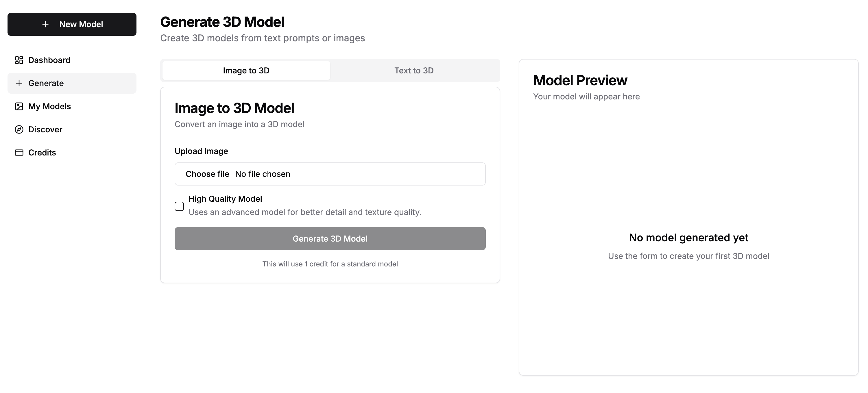
Task: Select the Generate sidebar item
Action: pyautogui.click(x=46, y=83)
